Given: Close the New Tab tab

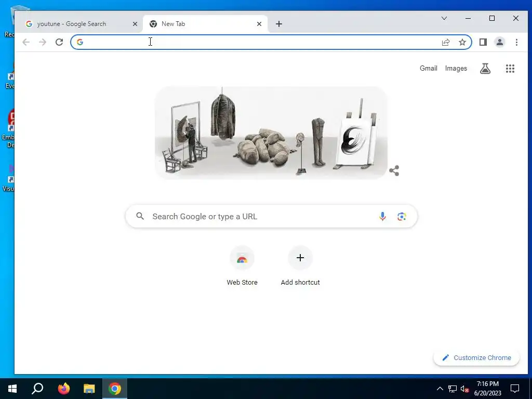Looking at the screenshot, I should tap(259, 24).
